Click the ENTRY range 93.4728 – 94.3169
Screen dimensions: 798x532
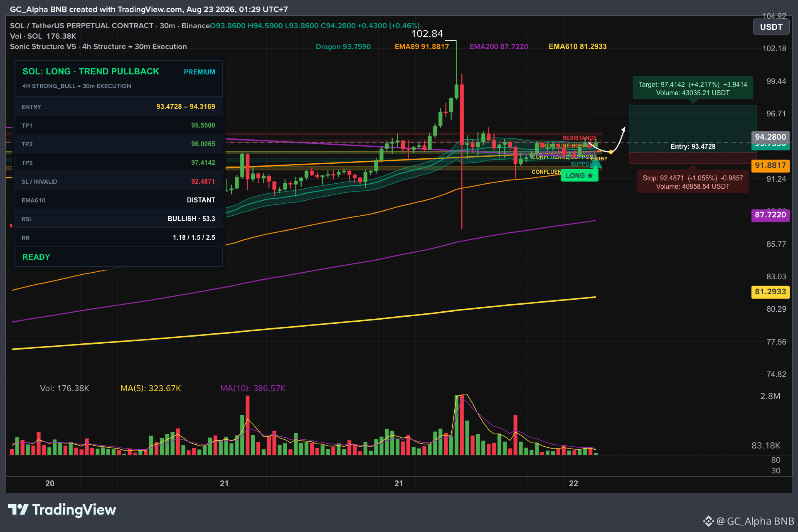click(x=185, y=106)
